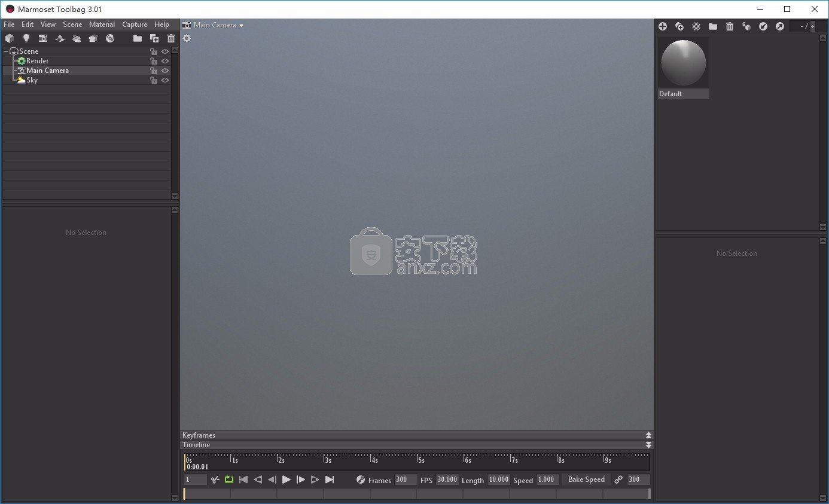Create new group folder in scene panel
829x504 pixels.
click(138, 38)
